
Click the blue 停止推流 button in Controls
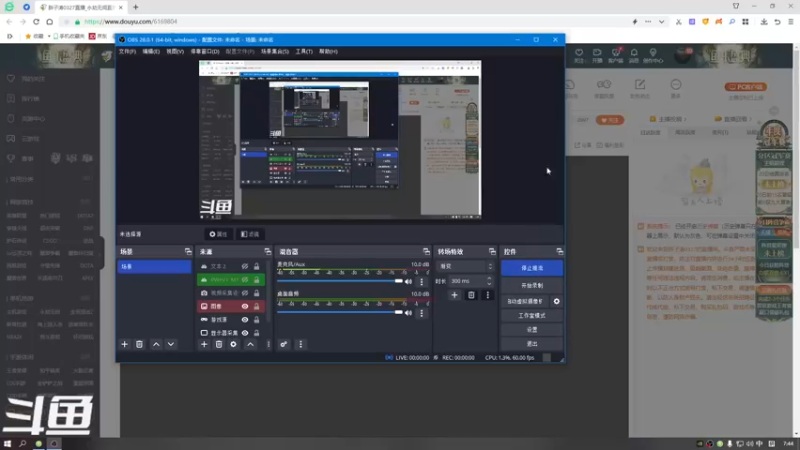pos(532,268)
